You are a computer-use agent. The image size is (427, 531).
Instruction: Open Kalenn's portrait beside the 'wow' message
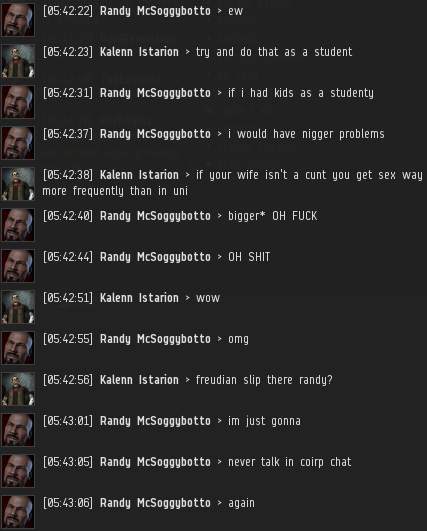pos(18,307)
